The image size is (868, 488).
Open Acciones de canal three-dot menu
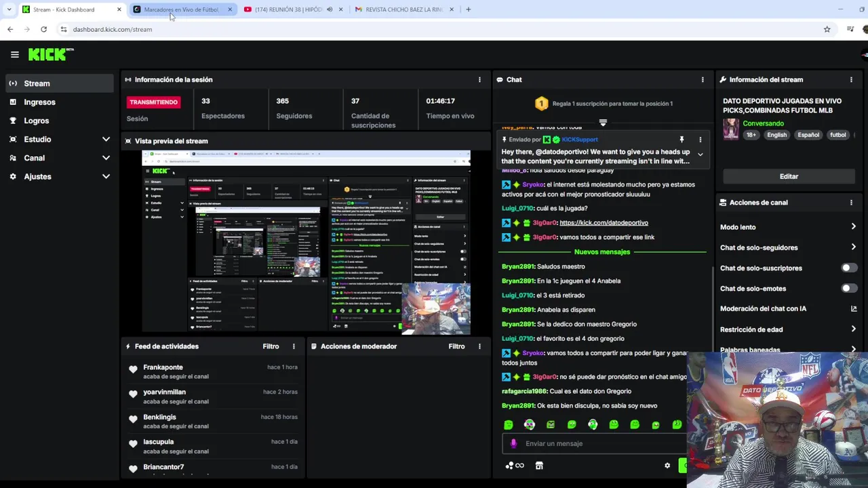pyautogui.click(x=851, y=203)
